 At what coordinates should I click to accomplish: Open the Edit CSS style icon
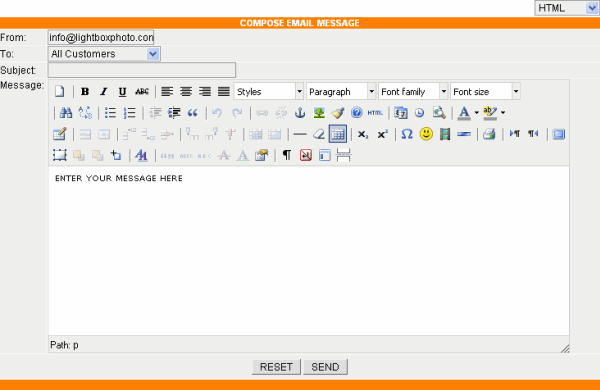click(141, 155)
